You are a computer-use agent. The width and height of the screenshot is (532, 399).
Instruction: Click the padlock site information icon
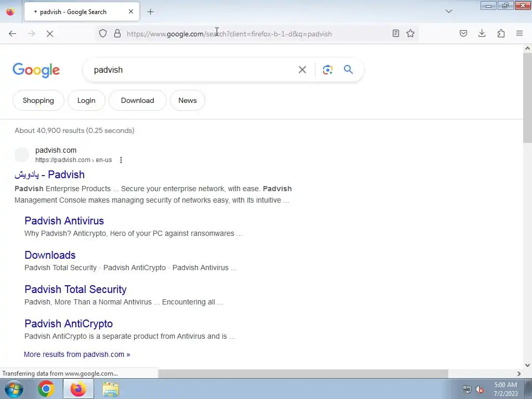(x=117, y=33)
